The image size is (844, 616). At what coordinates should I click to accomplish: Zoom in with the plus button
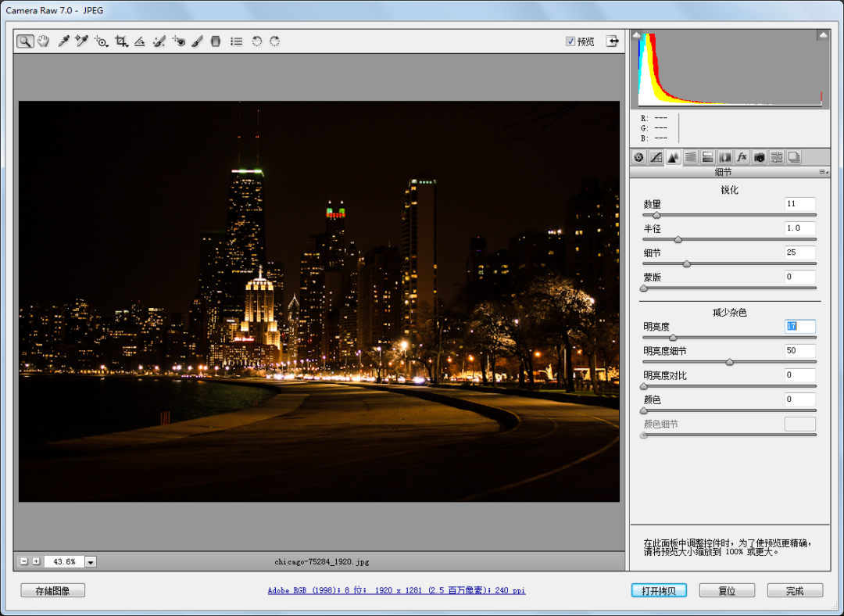tap(36, 561)
